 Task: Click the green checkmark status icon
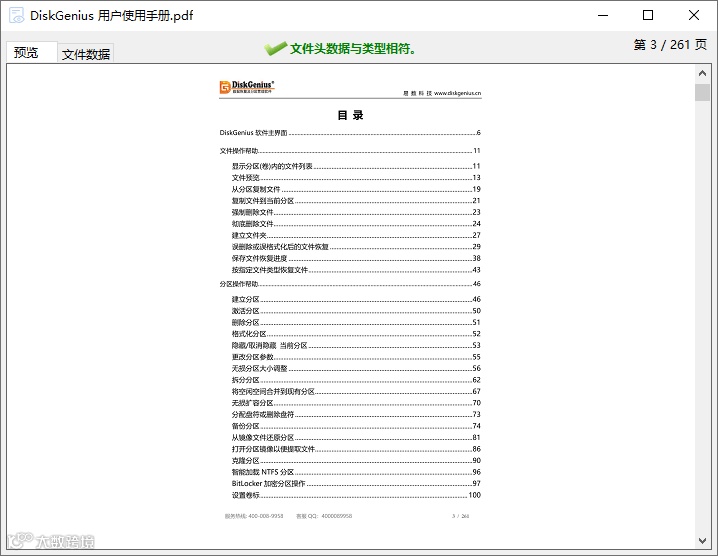[x=275, y=48]
